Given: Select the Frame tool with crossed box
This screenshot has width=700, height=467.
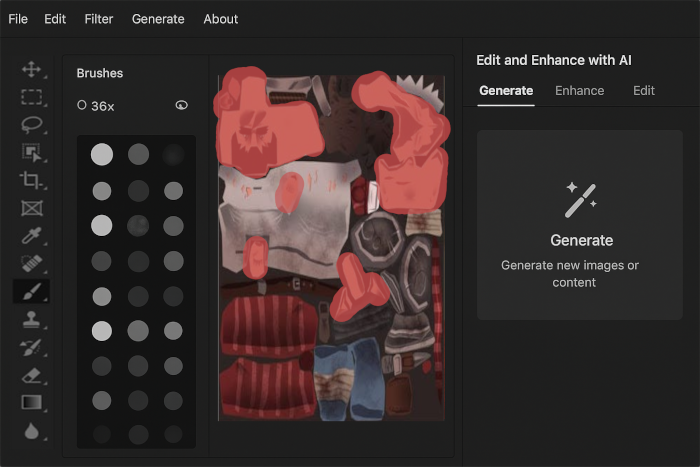Looking at the screenshot, I should 32,208.
